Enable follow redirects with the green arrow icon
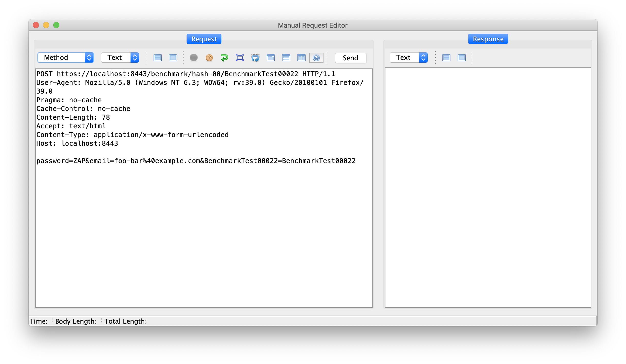The image size is (626, 364). coord(224,58)
